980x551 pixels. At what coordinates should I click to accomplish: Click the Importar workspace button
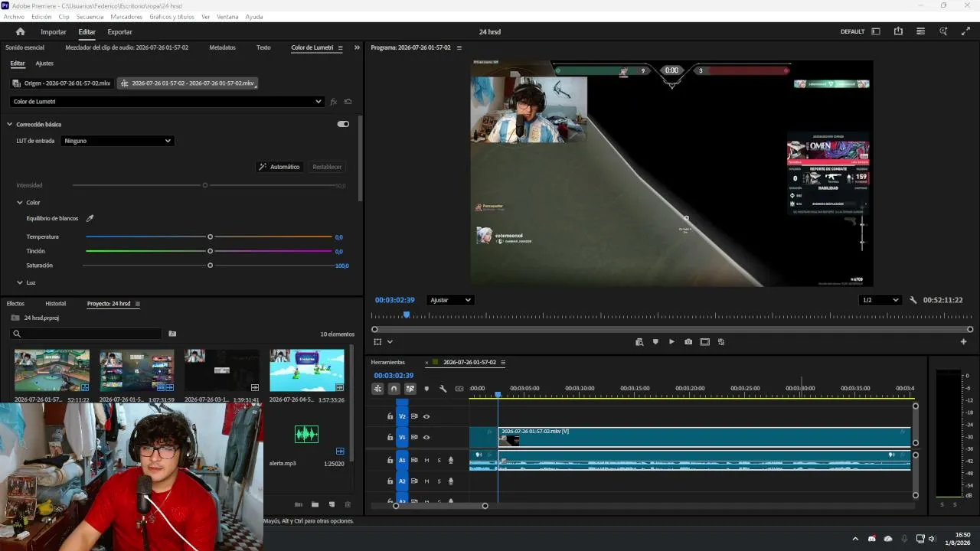54,31
